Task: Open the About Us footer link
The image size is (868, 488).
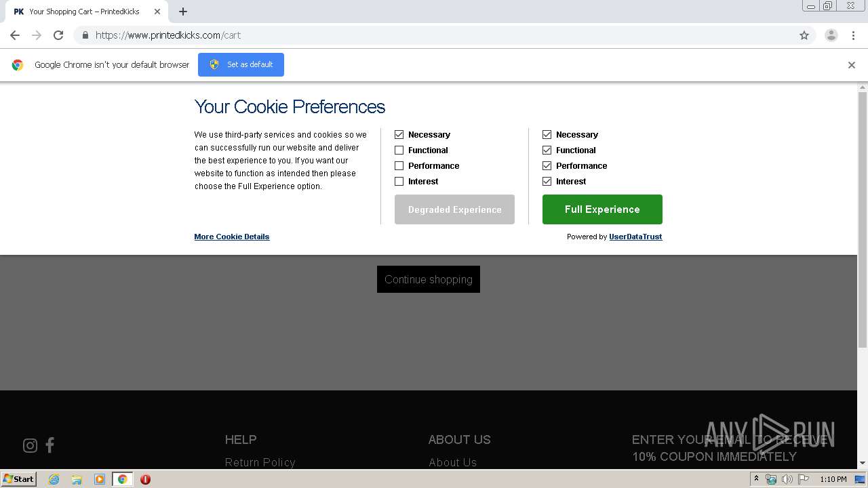Action: pyautogui.click(x=452, y=462)
